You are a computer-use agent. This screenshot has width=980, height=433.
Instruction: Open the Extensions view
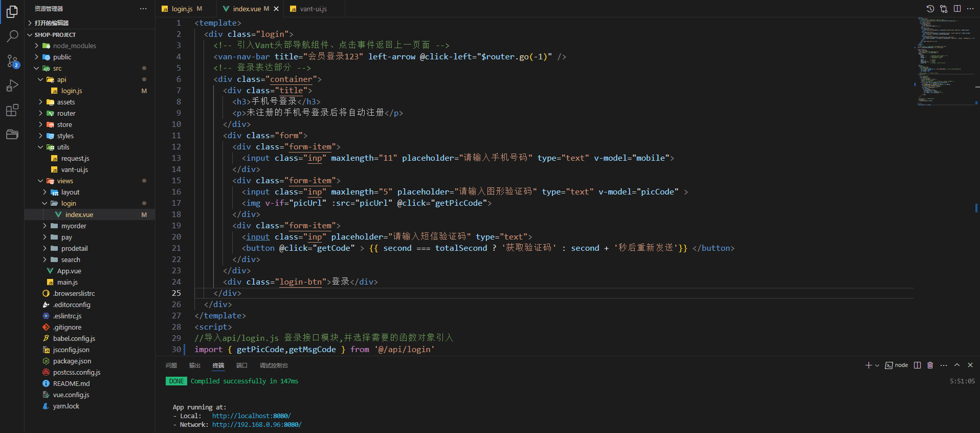(12, 110)
